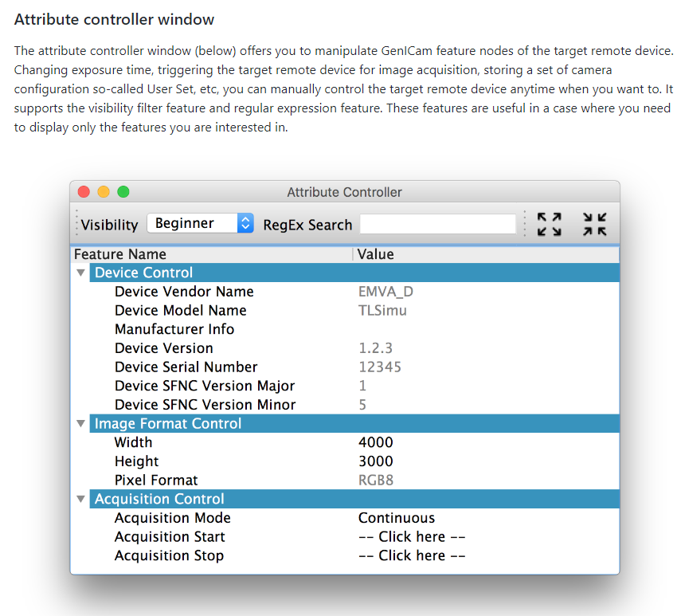Click the collapse-all arrows icon
Viewport: 681px width, 616px height.
[x=594, y=225]
